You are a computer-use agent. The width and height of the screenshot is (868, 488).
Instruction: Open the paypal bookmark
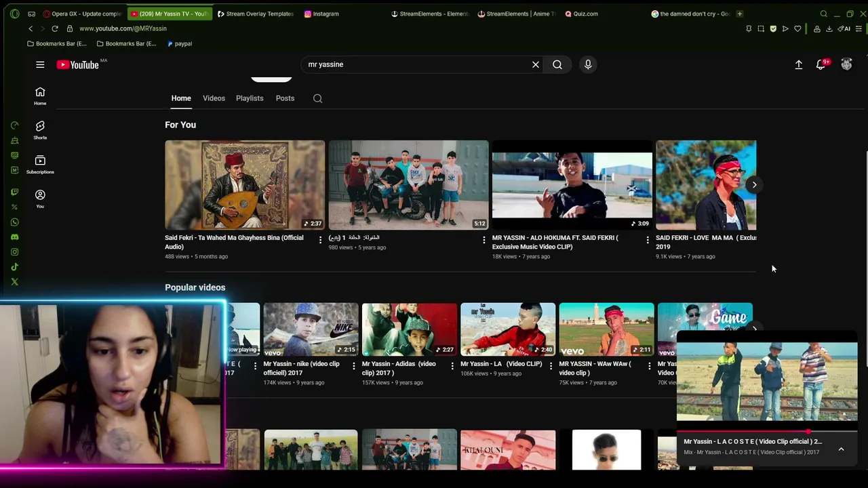(180, 43)
